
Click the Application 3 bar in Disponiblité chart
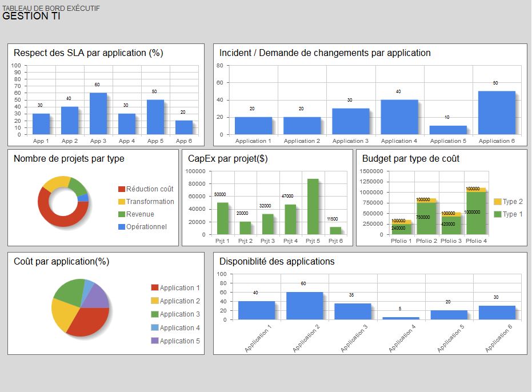pyautogui.click(x=353, y=311)
